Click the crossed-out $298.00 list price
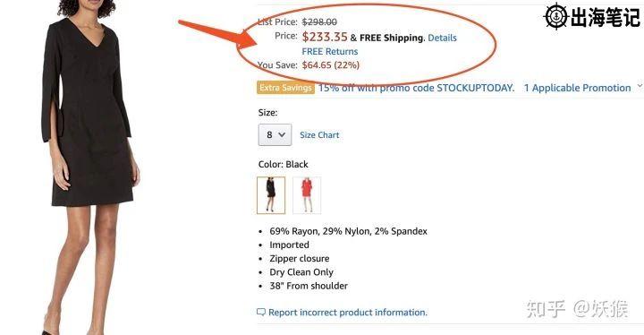Image resolution: width=644 pixels, height=335 pixels. point(319,21)
